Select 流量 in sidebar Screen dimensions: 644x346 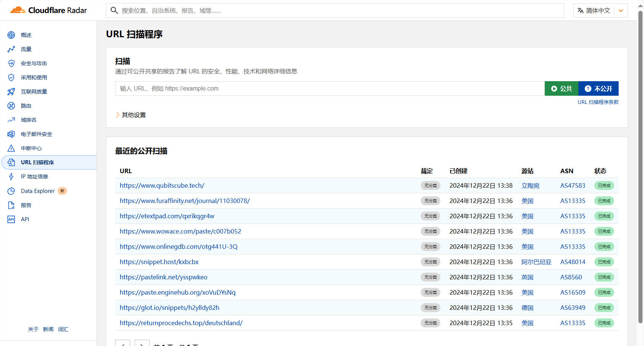pyautogui.click(x=26, y=49)
